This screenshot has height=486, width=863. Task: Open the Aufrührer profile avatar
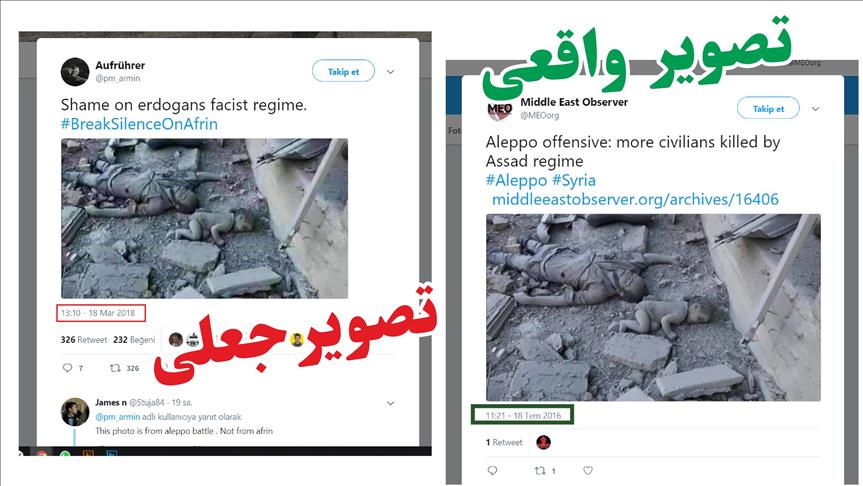75,72
